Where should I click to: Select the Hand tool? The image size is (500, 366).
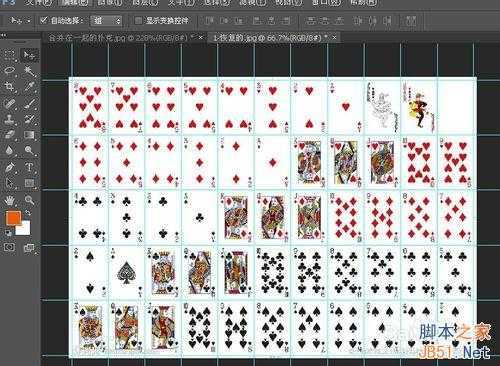coord(10,200)
